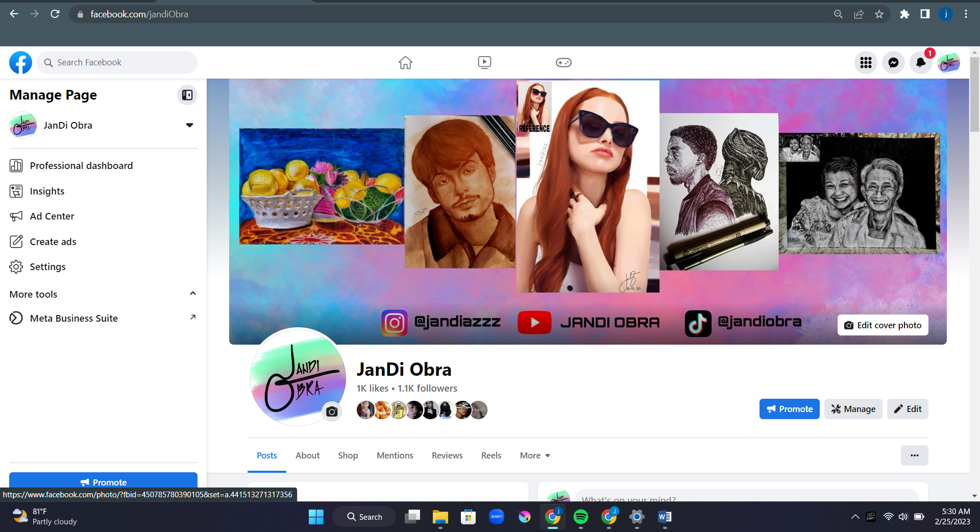The image size is (980, 532).
Task: Open the Facebook menu grid icon
Action: coord(866,62)
